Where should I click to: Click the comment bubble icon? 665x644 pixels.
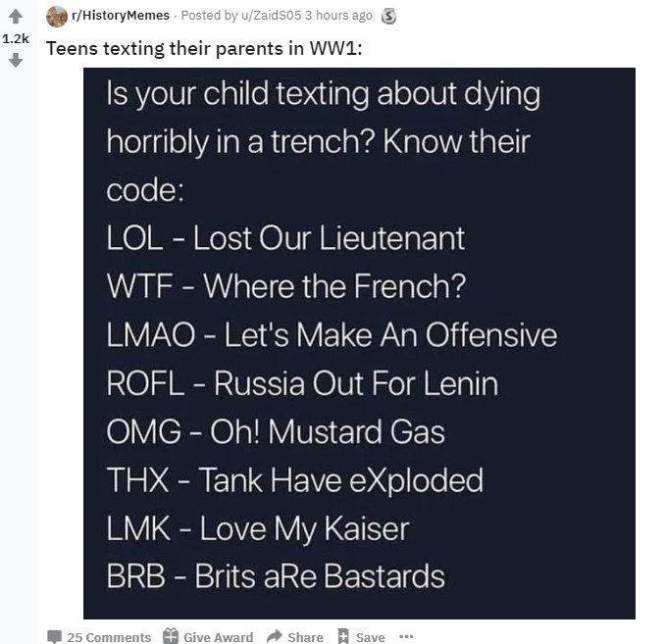click(54, 636)
